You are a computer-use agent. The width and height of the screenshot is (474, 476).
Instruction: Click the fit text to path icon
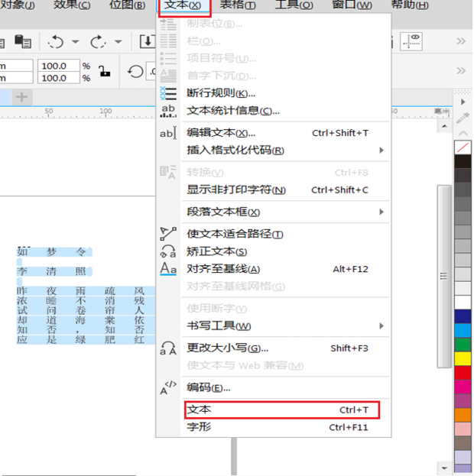tap(168, 234)
